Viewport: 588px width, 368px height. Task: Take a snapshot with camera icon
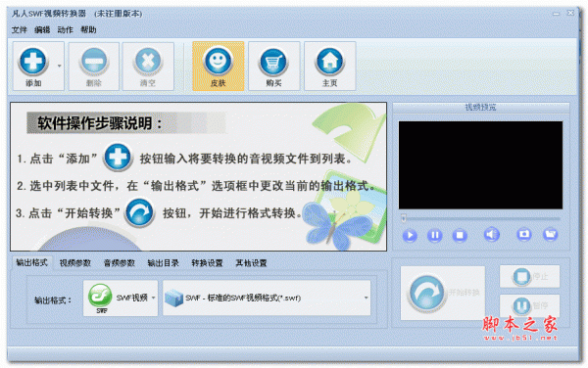524,234
